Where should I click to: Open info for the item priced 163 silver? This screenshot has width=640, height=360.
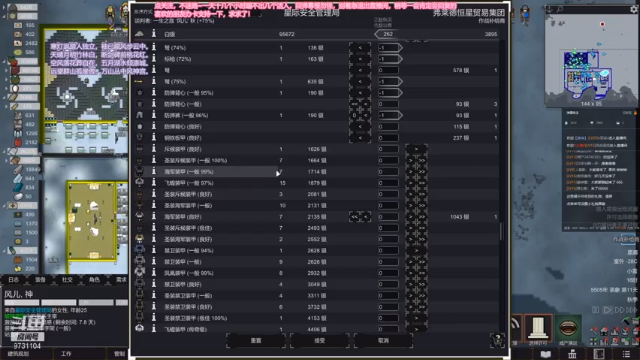[154, 59]
